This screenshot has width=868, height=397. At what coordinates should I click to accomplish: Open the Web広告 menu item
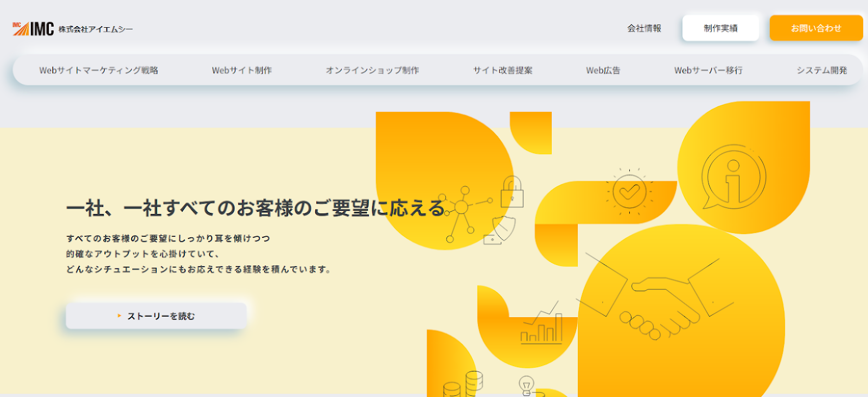(603, 70)
